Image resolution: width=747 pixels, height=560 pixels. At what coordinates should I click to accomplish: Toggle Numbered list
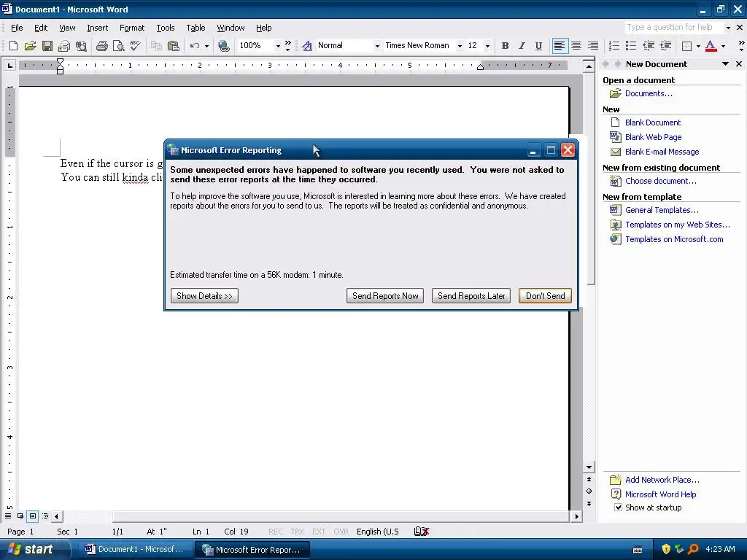pyautogui.click(x=614, y=46)
